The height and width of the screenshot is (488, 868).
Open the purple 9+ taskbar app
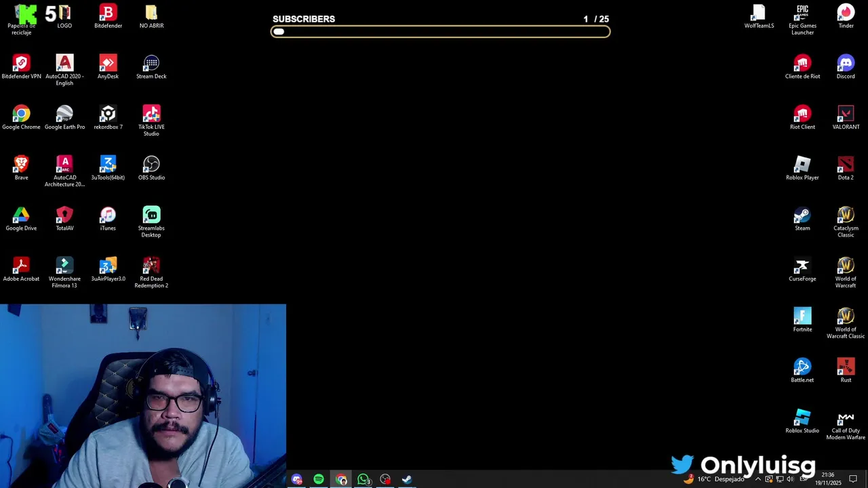click(x=296, y=479)
